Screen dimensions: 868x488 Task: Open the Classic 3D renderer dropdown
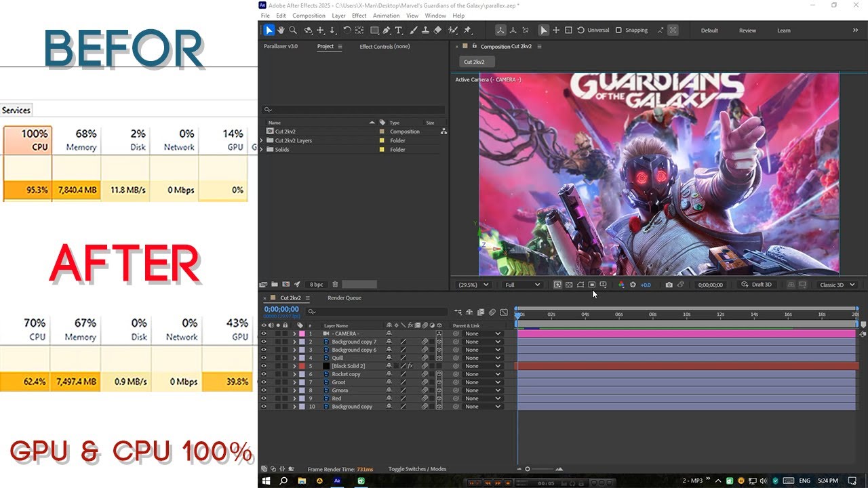837,285
